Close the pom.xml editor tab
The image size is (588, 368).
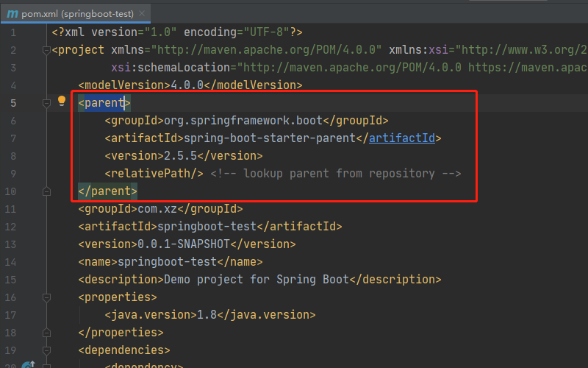(x=142, y=13)
